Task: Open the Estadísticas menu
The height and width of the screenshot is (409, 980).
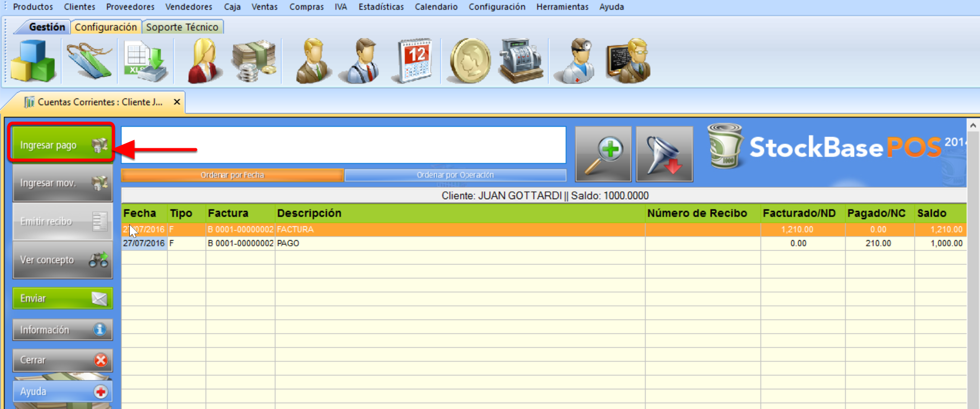Action: (381, 7)
